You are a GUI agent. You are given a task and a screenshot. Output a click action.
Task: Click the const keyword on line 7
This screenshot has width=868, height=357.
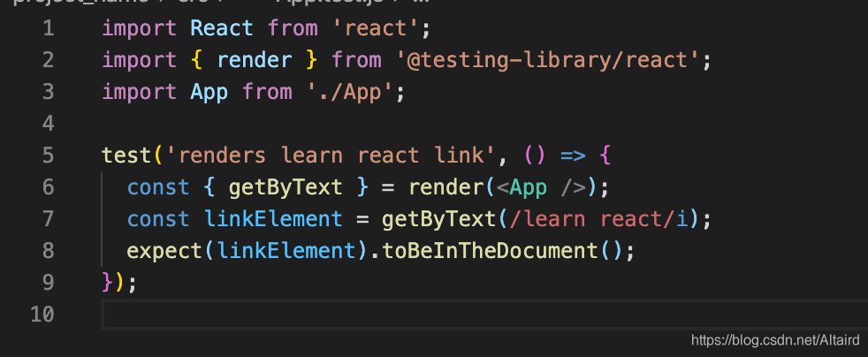point(158,219)
